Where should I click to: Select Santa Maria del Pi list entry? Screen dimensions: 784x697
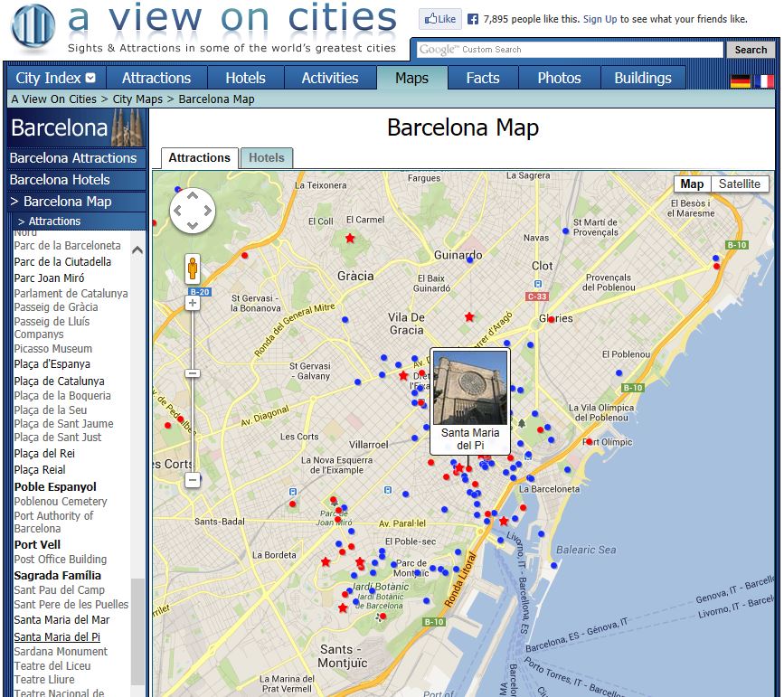57,637
